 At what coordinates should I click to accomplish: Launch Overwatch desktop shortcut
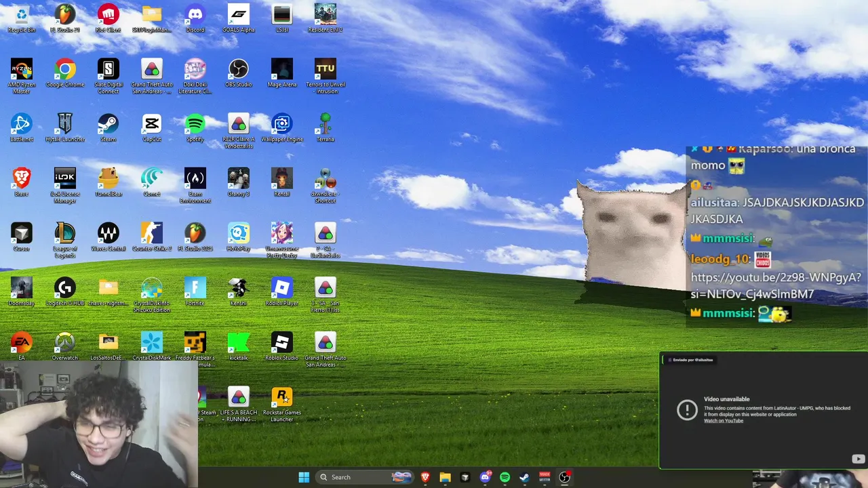(x=65, y=346)
